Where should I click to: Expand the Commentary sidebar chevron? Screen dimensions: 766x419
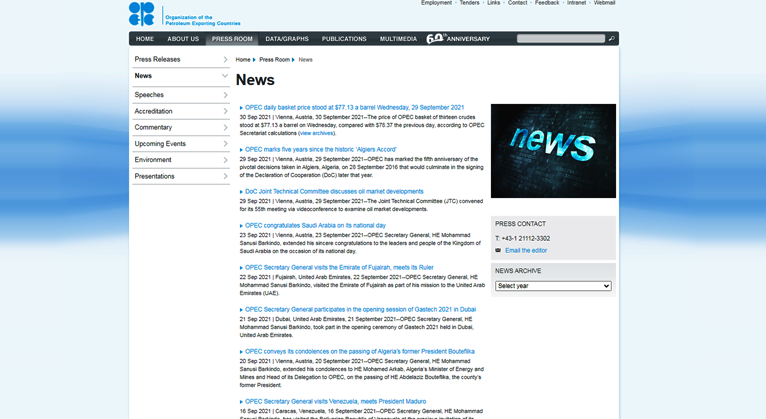click(x=225, y=127)
